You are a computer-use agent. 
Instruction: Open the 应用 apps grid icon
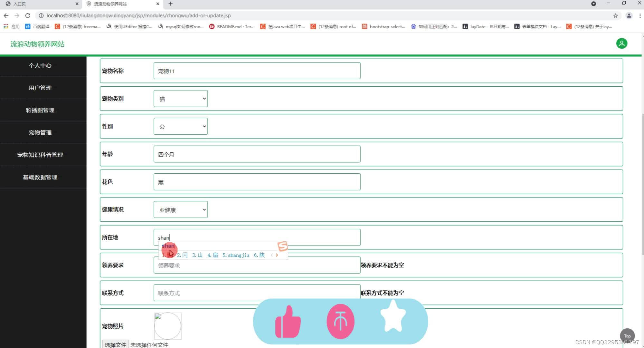(6, 26)
